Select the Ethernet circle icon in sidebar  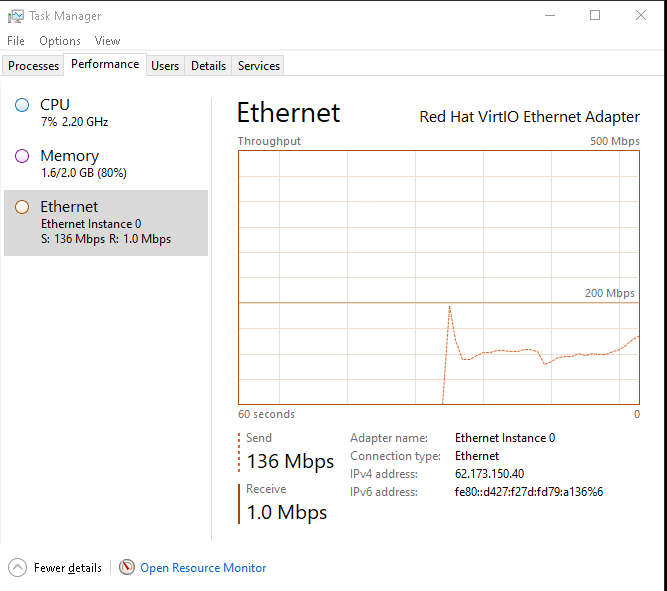point(22,207)
